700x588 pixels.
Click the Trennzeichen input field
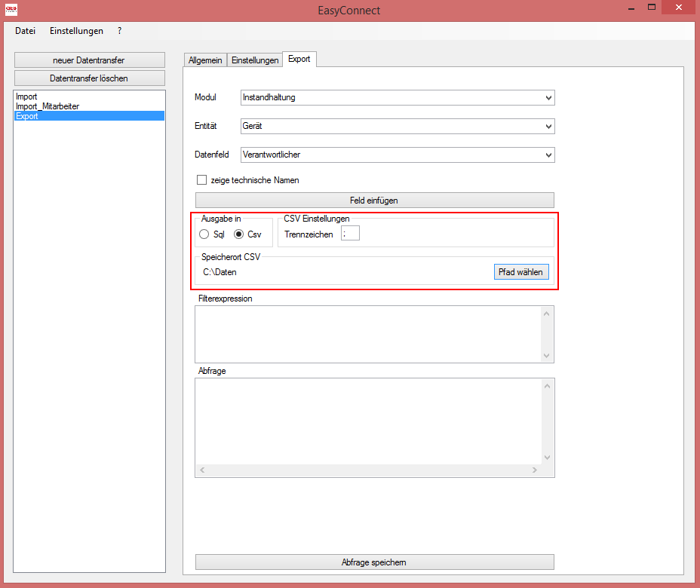click(x=349, y=233)
